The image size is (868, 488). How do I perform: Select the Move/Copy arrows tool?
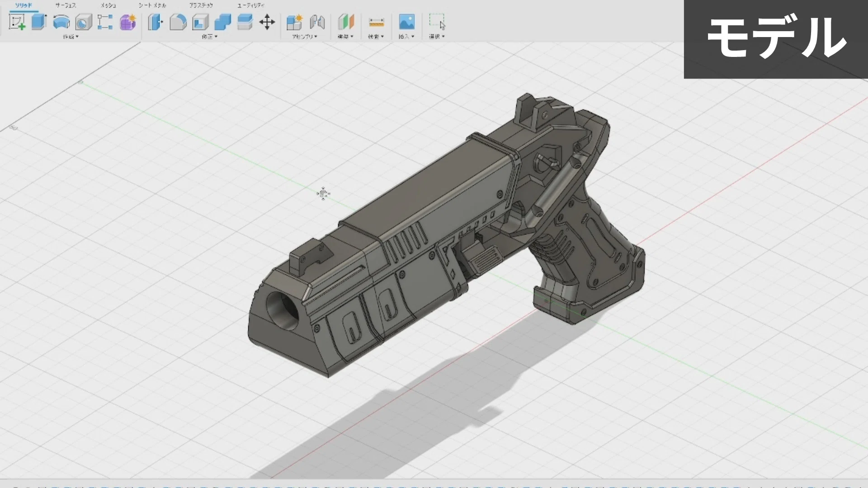267,22
